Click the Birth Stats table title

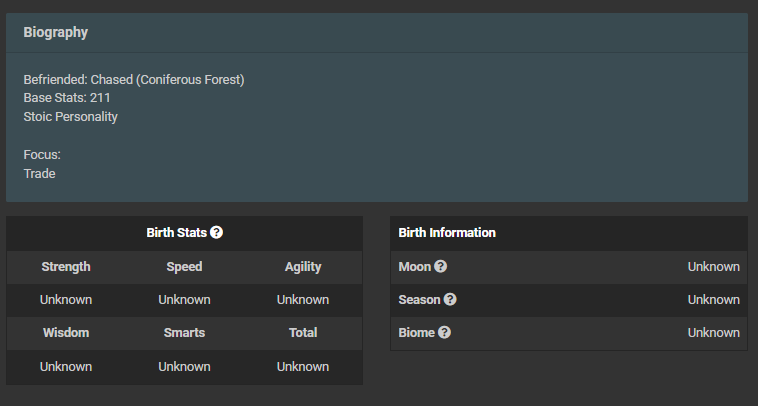click(x=176, y=232)
